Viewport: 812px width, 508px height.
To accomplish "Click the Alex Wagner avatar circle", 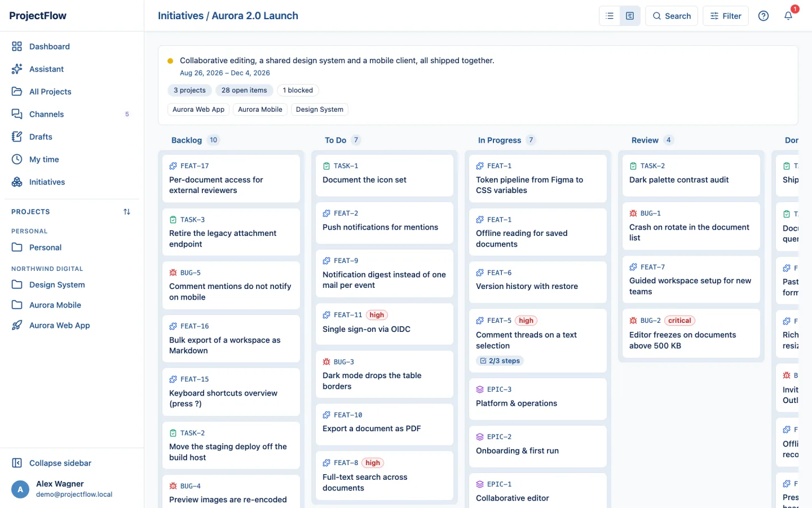I will (20, 489).
